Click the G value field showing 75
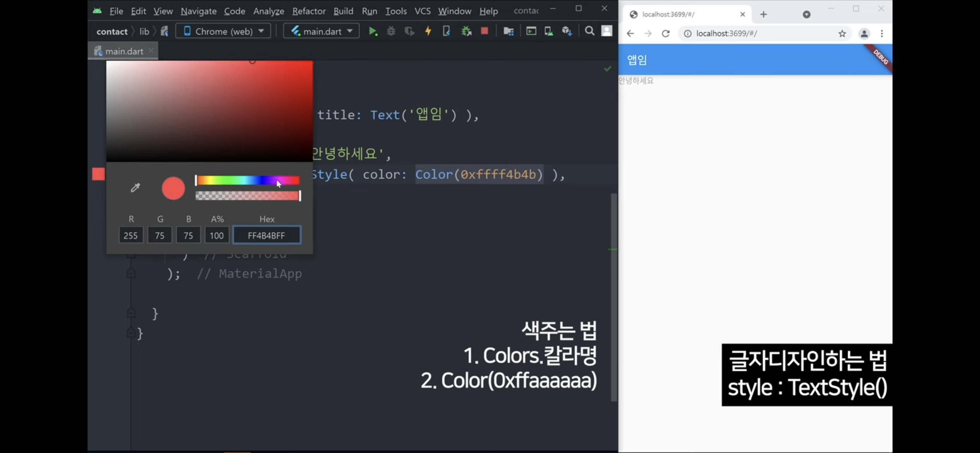Image resolution: width=980 pixels, height=453 pixels. tap(159, 235)
